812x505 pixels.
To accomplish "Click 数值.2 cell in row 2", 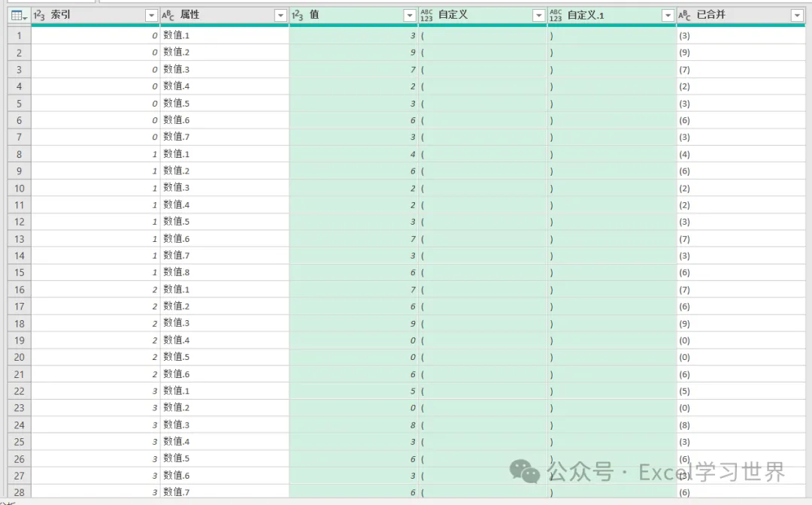I will [x=224, y=53].
